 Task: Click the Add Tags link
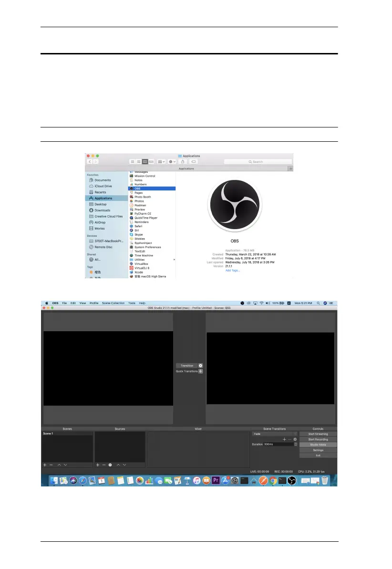[x=233, y=271]
